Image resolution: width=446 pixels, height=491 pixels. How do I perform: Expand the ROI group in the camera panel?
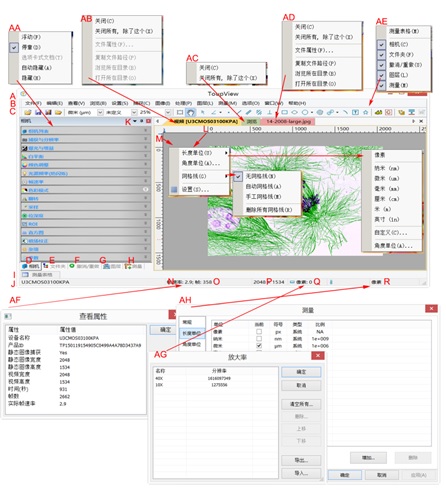pos(86,224)
